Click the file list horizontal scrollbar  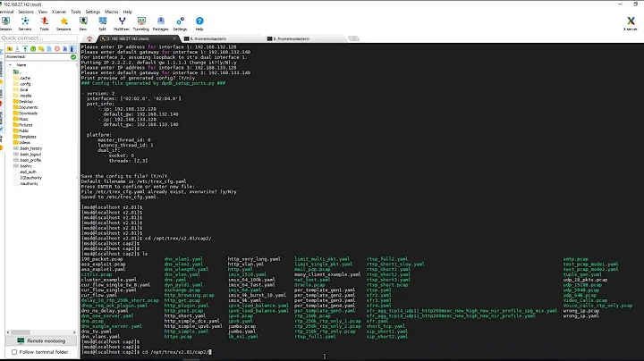click(41, 332)
